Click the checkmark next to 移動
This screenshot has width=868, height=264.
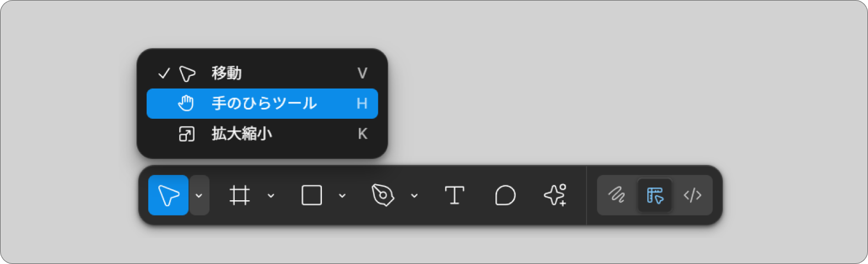point(164,73)
